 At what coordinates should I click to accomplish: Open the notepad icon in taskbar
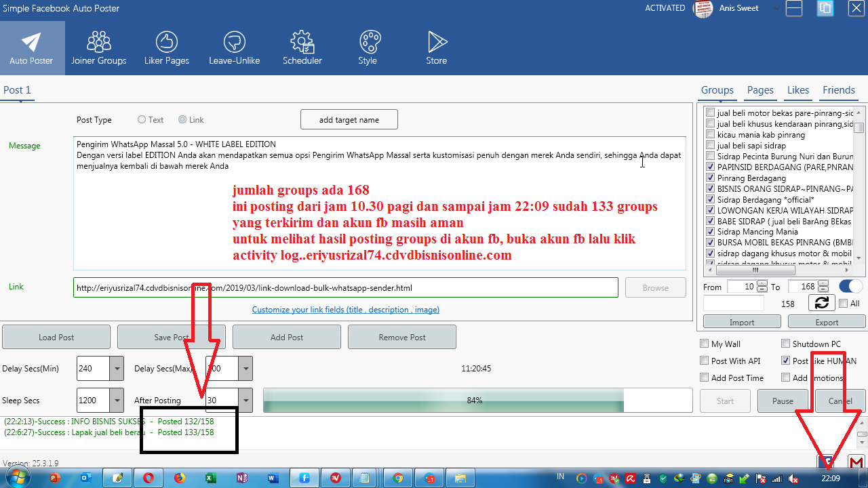(367, 478)
